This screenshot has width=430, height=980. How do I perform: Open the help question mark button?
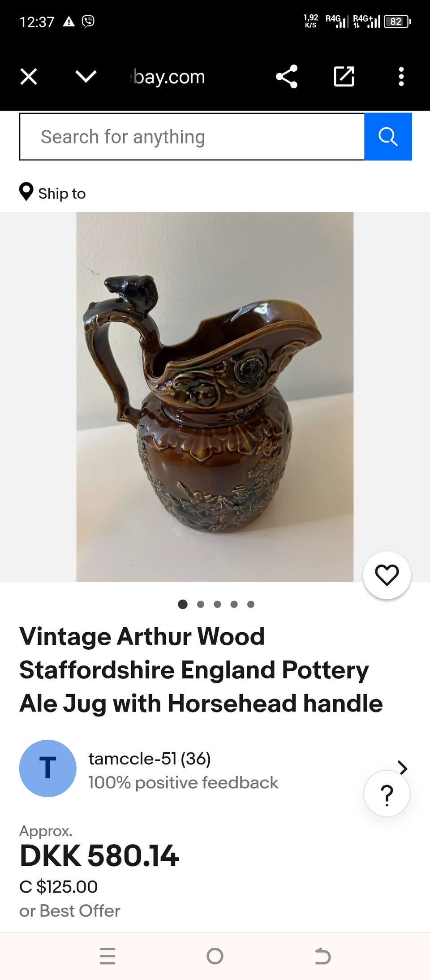387,794
